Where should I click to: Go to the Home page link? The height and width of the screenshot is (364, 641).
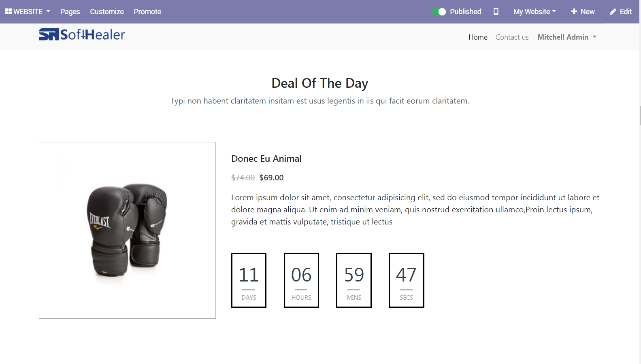(x=478, y=37)
